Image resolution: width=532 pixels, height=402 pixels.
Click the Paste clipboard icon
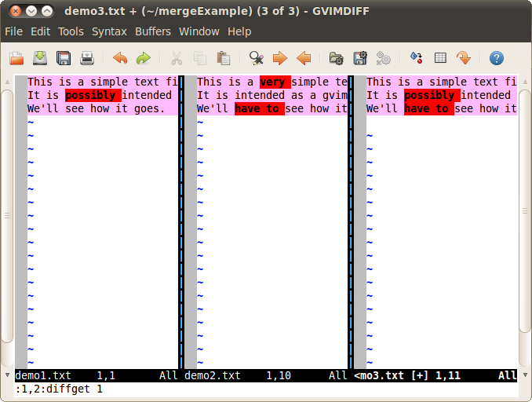[224, 58]
